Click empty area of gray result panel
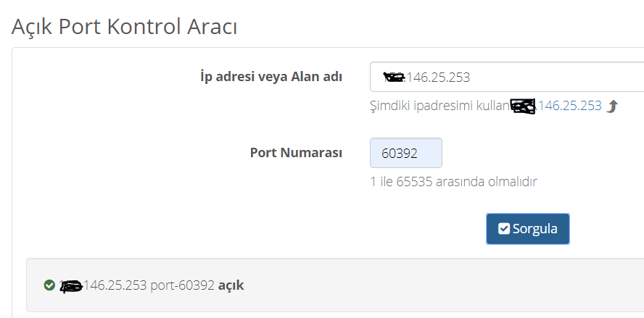 pos(410,285)
